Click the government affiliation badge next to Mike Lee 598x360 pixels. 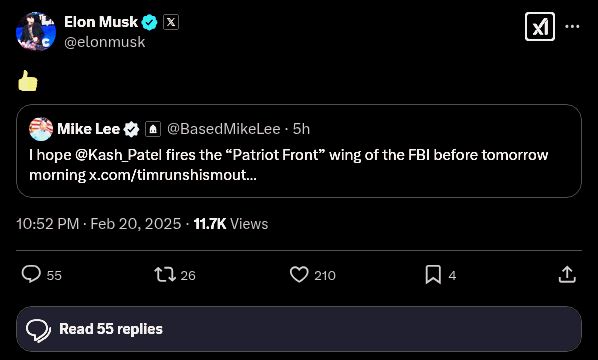pyautogui.click(x=153, y=129)
